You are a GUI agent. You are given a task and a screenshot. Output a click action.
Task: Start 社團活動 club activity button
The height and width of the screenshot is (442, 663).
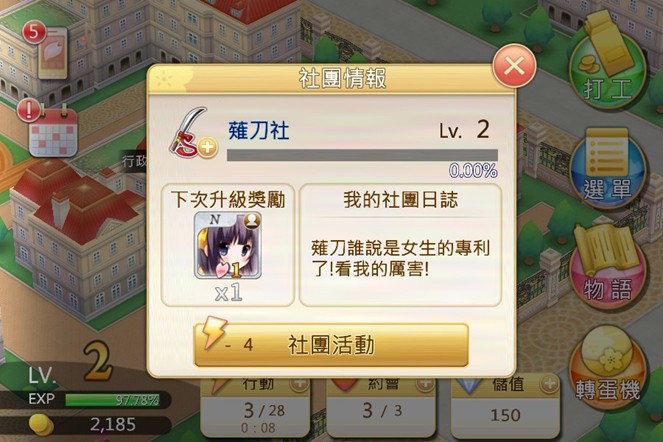[331, 345]
